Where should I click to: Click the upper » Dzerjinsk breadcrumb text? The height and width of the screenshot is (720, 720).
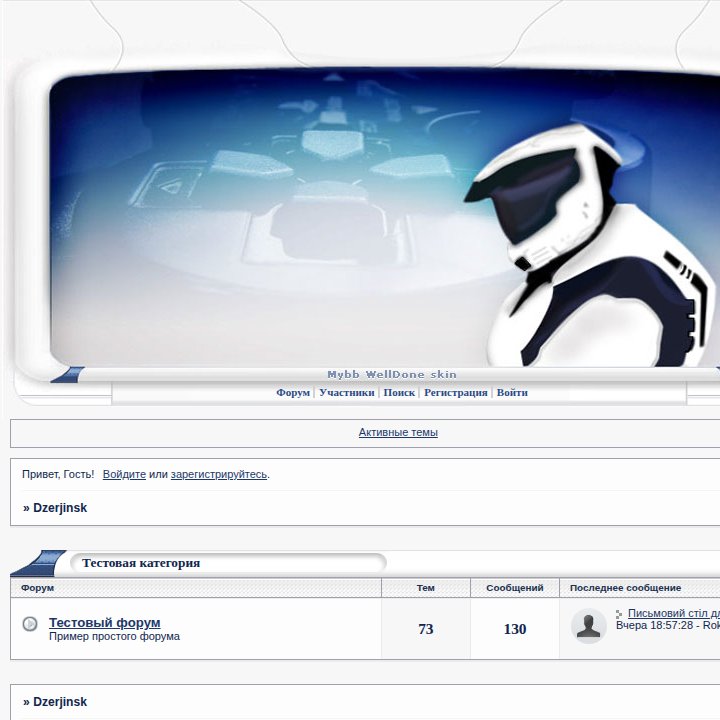[55, 508]
